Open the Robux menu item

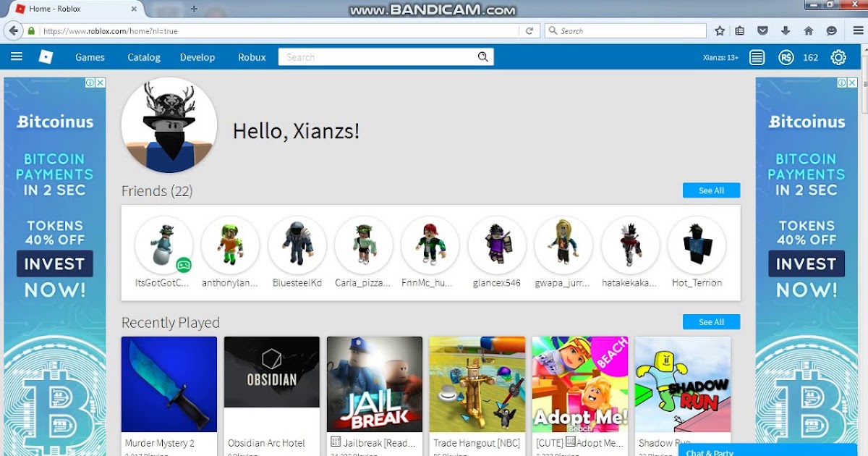(252, 57)
